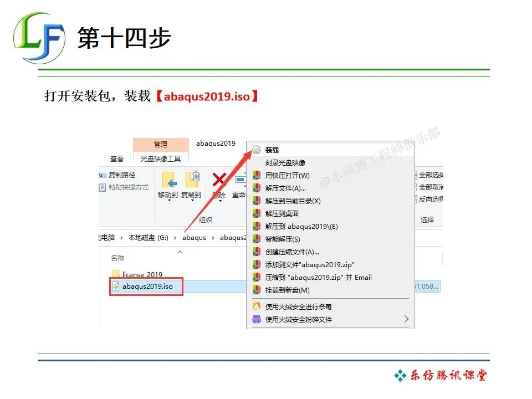Choose 装载 (Mount) from context menu
Image resolution: width=532 pixels, height=399 pixels.
pyautogui.click(x=331, y=150)
